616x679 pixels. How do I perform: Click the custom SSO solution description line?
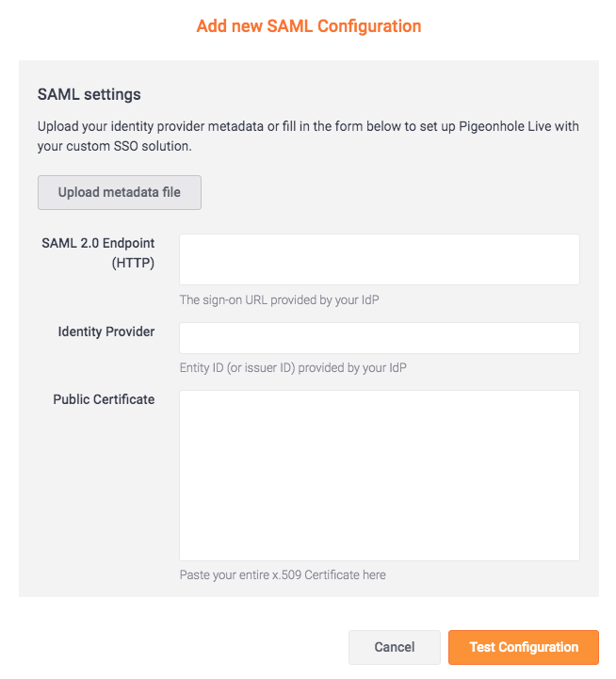(114, 147)
